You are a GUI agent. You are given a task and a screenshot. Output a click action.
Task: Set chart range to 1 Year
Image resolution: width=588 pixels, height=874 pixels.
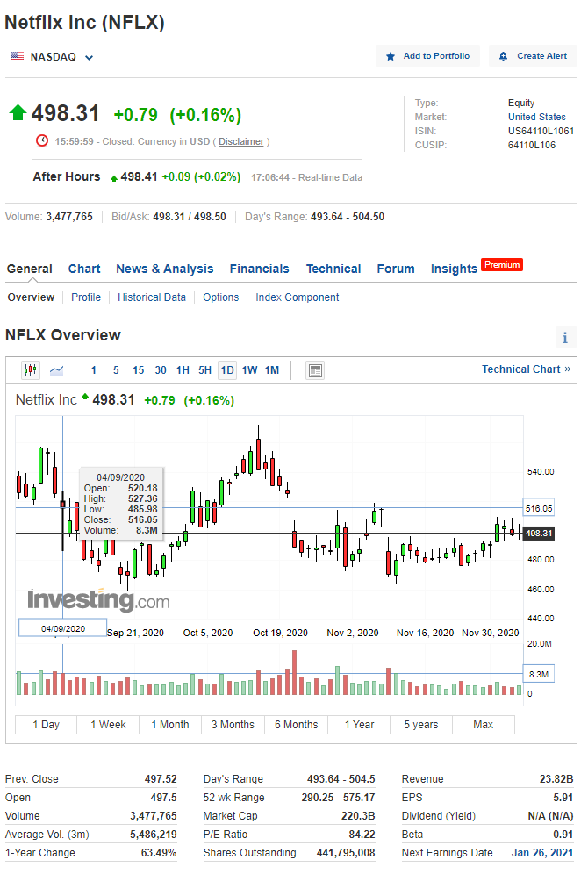pos(359,725)
